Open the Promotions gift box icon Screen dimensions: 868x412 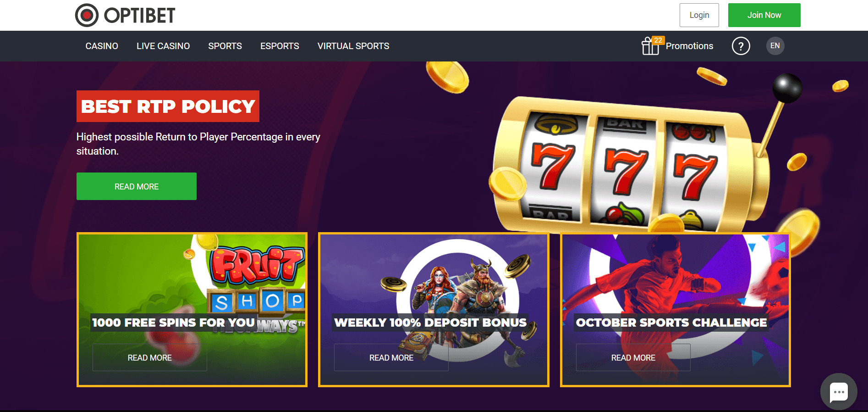[x=650, y=46]
